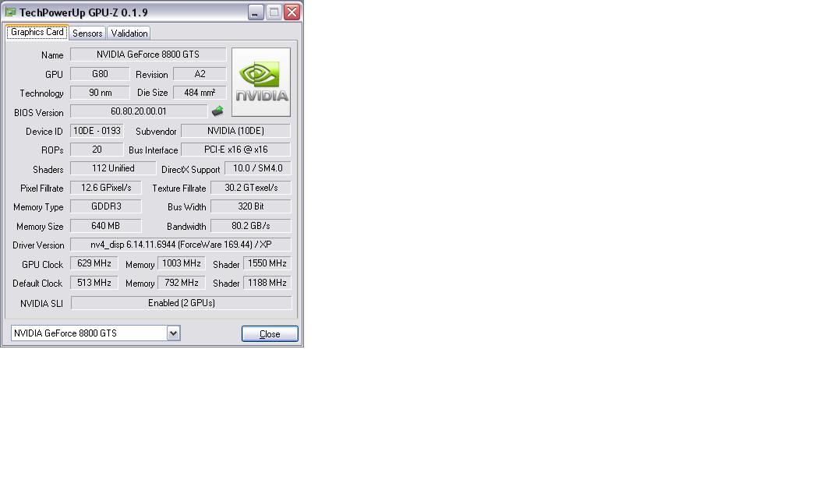
Task: Click the Shader clock value 1550 MHz
Action: pyautogui.click(x=267, y=263)
